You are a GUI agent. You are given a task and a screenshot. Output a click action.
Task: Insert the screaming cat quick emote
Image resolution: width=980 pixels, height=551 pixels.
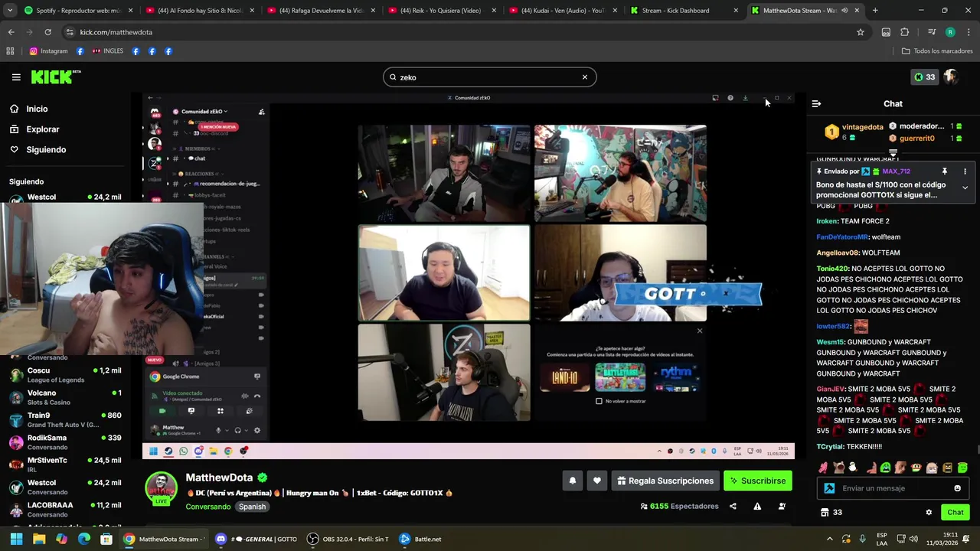pos(838,468)
